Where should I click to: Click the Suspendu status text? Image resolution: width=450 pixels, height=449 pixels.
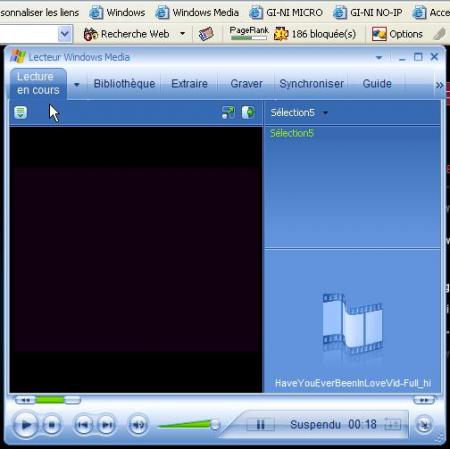coord(315,425)
